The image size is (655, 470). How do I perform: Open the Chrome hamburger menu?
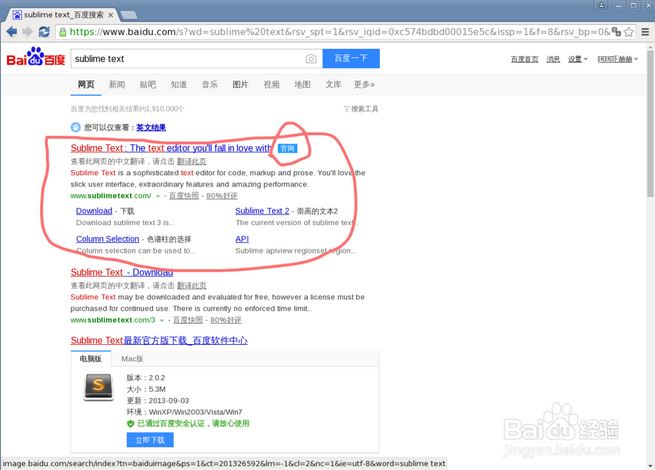click(x=645, y=32)
